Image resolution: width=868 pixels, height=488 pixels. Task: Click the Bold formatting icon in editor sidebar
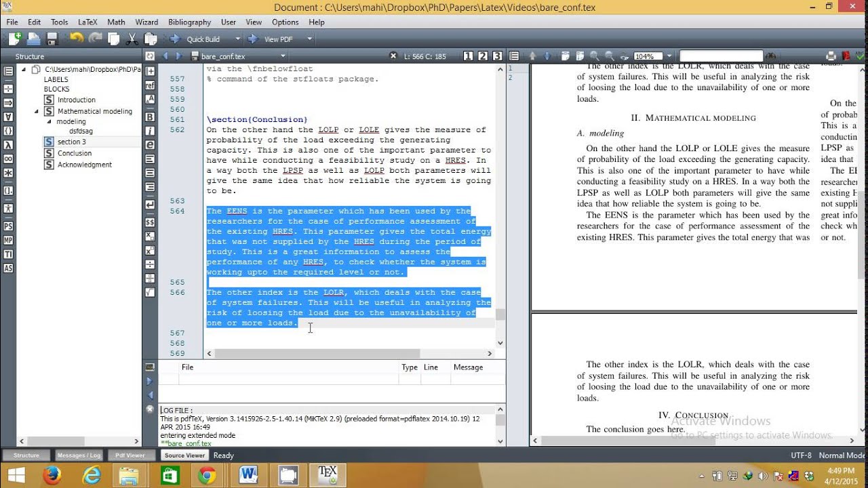click(150, 117)
